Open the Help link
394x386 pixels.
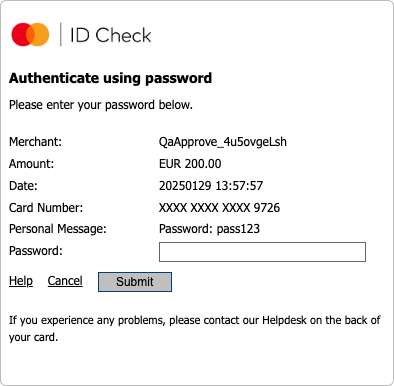pyautogui.click(x=21, y=281)
